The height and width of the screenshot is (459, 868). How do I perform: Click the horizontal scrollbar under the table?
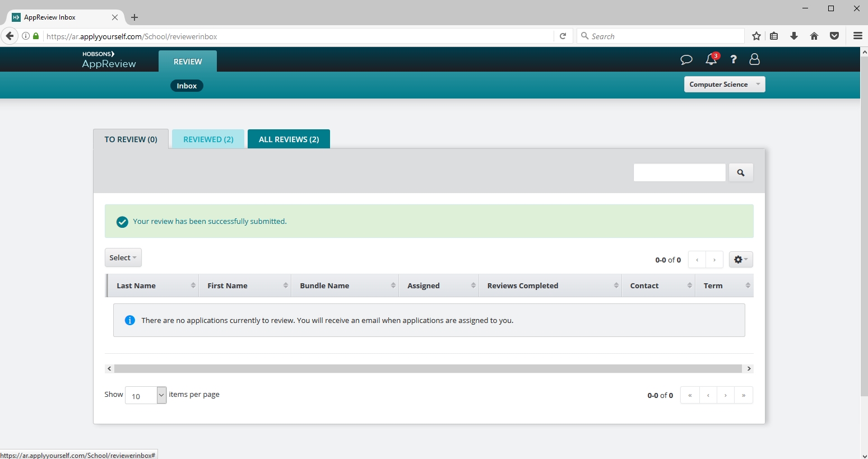[428, 369]
